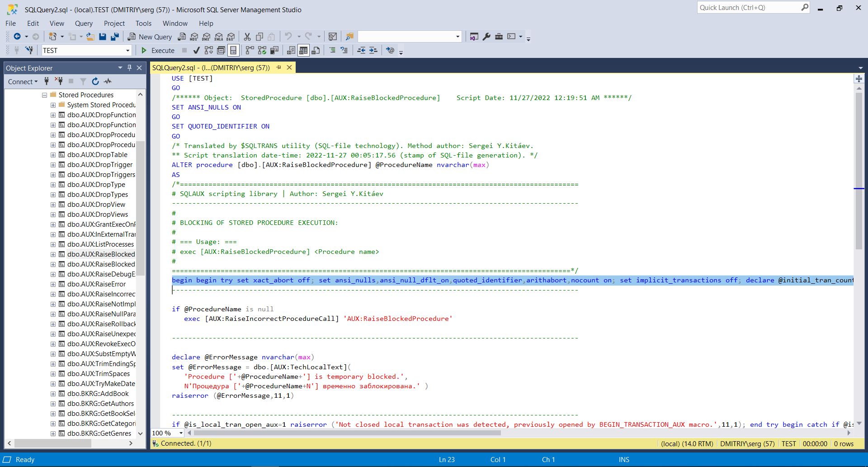
Task: Toggle Include Actual Execution Plan
Action: (250, 50)
